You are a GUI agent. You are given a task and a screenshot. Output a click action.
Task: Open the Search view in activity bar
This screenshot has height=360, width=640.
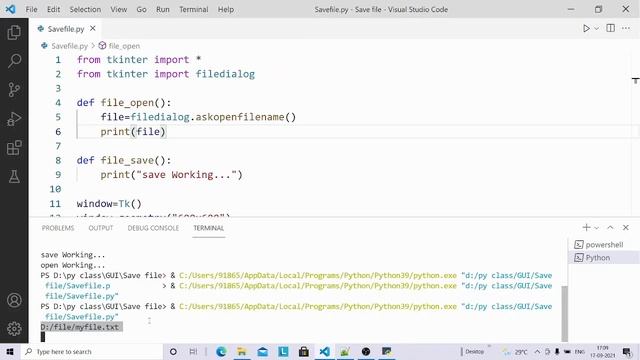pyautogui.click(x=14, y=61)
